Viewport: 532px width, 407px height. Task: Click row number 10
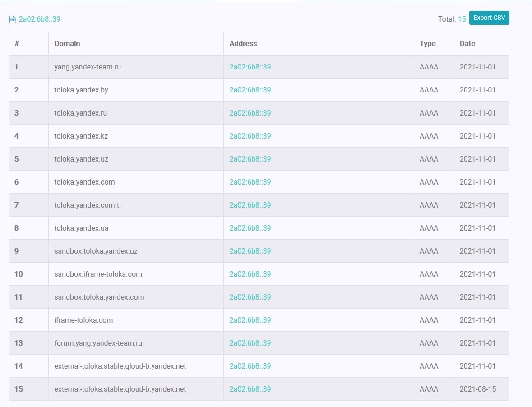(19, 274)
